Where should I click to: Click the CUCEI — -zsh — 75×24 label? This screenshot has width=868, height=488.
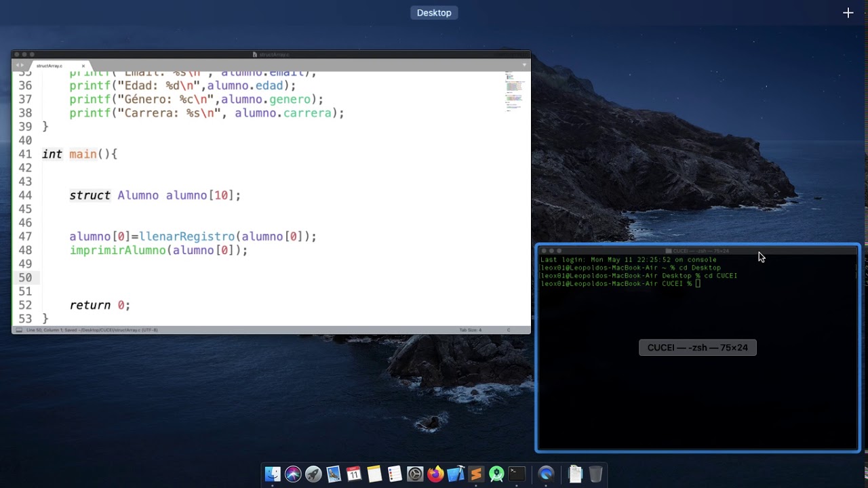698,348
